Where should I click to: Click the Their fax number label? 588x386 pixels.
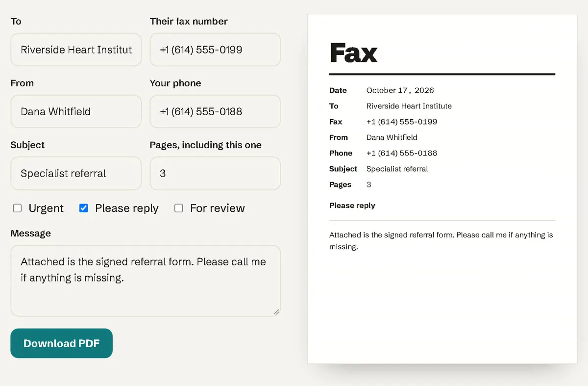click(x=189, y=22)
